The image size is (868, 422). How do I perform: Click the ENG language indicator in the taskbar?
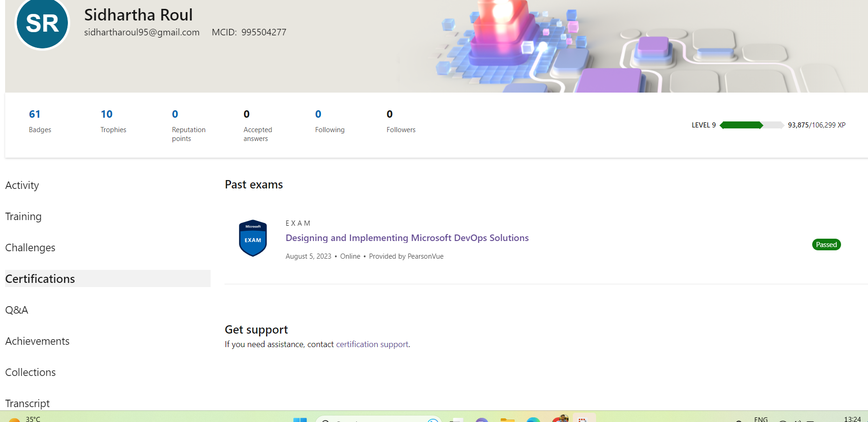[x=761, y=419]
